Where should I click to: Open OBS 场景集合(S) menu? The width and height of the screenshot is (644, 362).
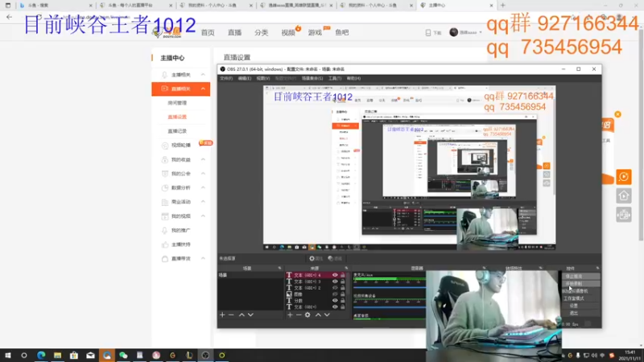[x=312, y=78]
